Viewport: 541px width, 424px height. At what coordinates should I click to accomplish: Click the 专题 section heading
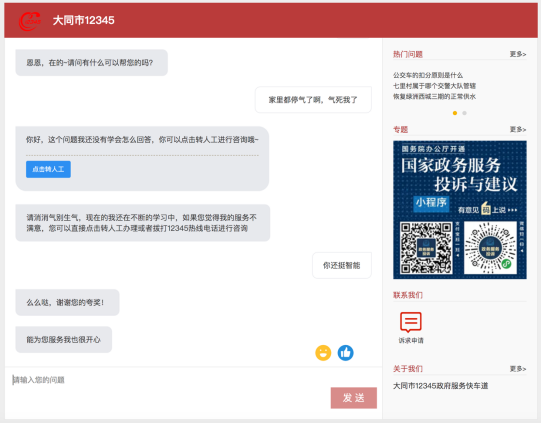pos(401,129)
